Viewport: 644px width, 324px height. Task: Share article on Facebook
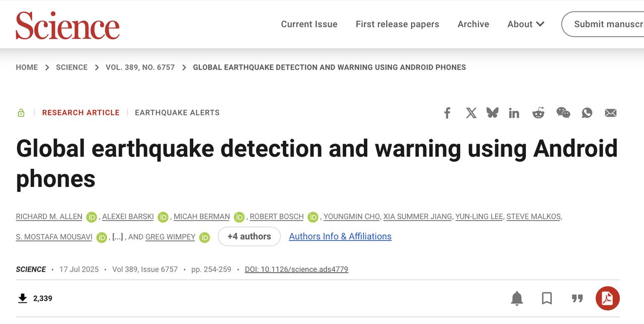coord(447,113)
